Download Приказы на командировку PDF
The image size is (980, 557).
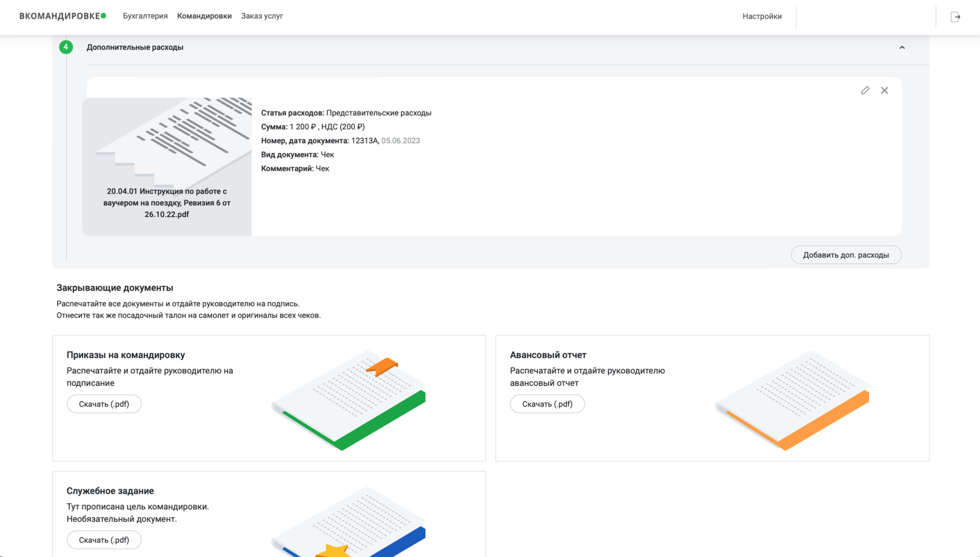click(104, 404)
